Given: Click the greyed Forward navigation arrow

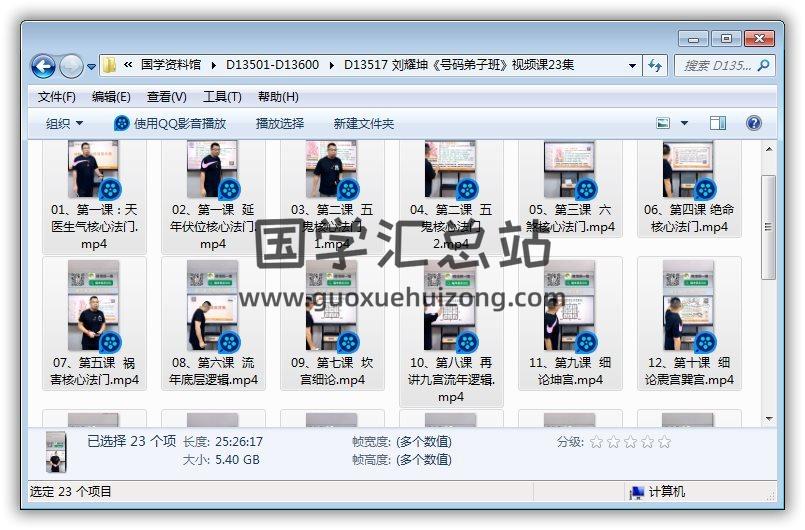Looking at the screenshot, I should pos(71,66).
